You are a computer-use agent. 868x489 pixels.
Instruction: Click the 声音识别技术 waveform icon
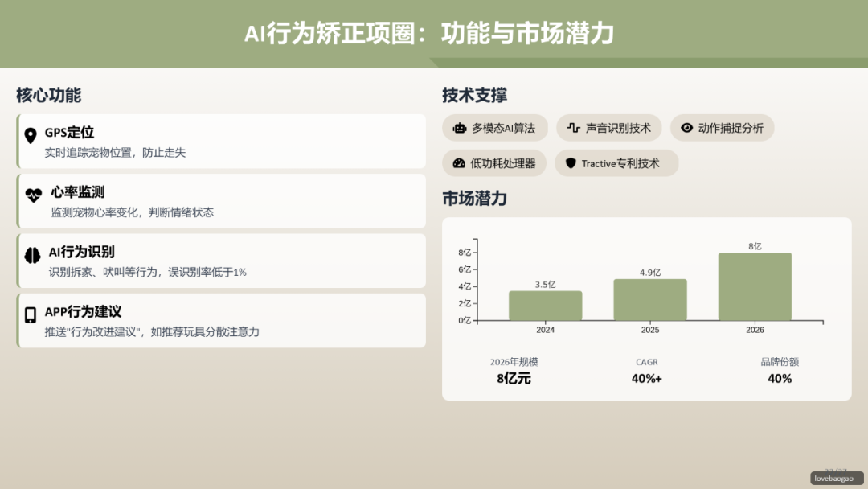tap(574, 127)
